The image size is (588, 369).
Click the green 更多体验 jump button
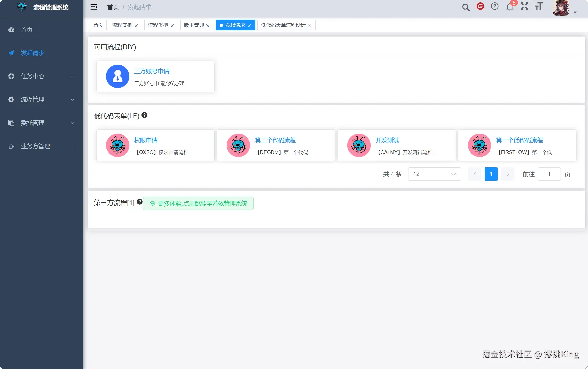(x=198, y=203)
